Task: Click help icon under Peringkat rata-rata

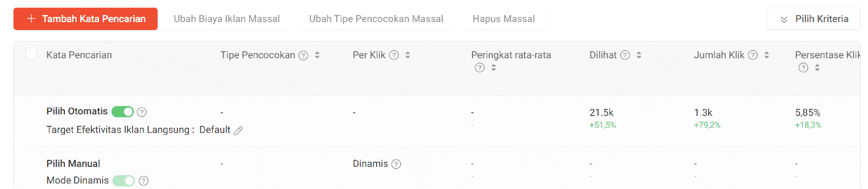Action: tap(479, 68)
